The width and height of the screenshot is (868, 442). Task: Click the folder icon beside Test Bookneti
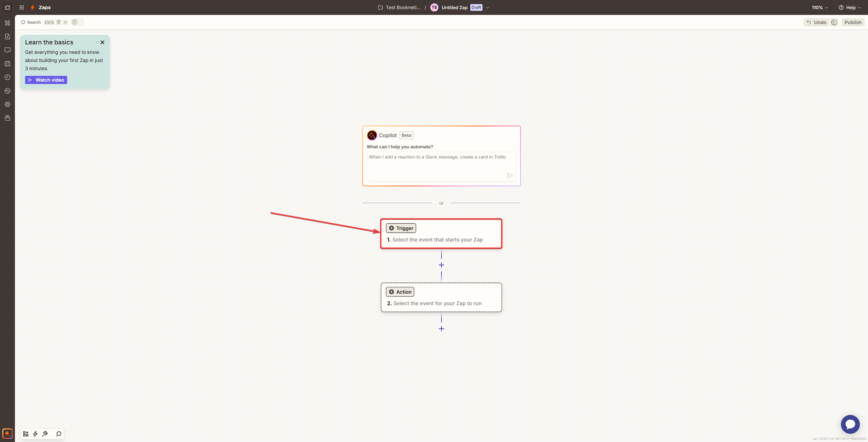point(380,7)
